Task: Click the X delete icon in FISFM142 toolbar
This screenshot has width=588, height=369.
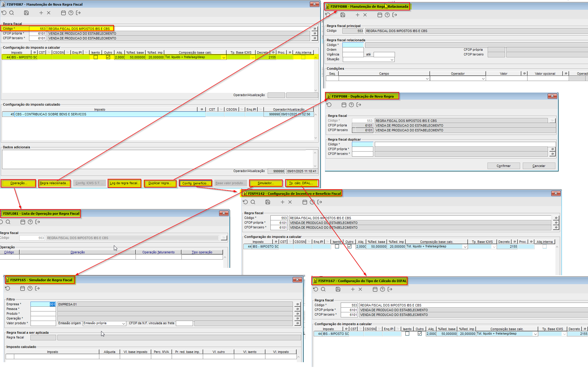Action: coord(290,202)
